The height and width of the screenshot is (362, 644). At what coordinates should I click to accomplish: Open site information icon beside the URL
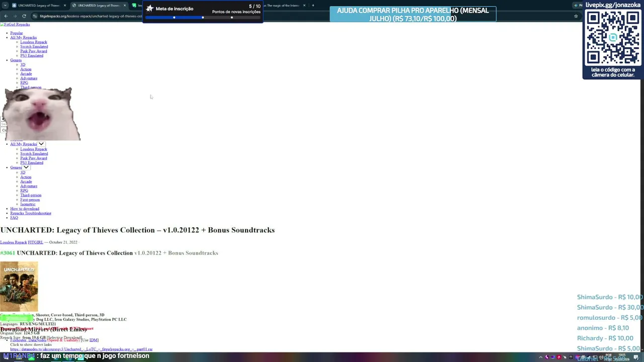tap(35, 16)
